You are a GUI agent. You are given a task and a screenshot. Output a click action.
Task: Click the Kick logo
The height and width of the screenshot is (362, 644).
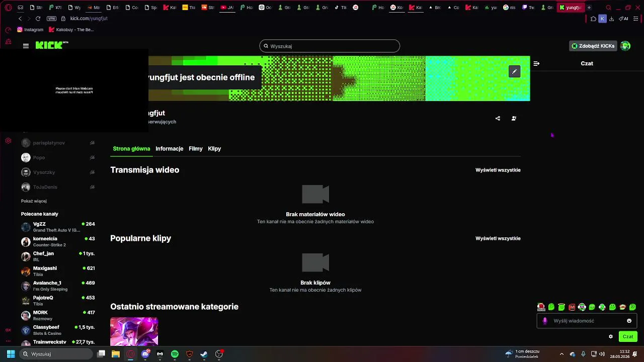52,45
